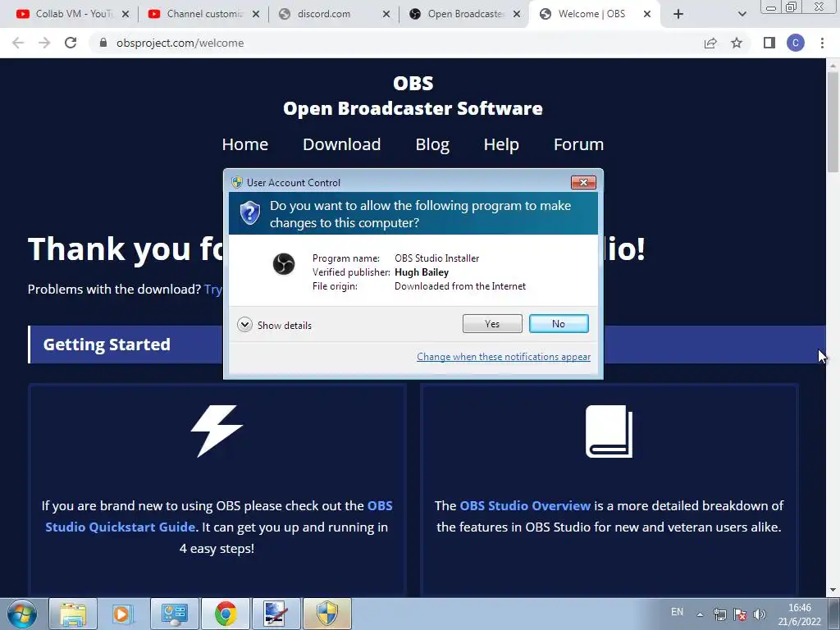Image resolution: width=840 pixels, height=630 pixels.
Task: Open Forum in OBS navigation
Action: point(578,144)
